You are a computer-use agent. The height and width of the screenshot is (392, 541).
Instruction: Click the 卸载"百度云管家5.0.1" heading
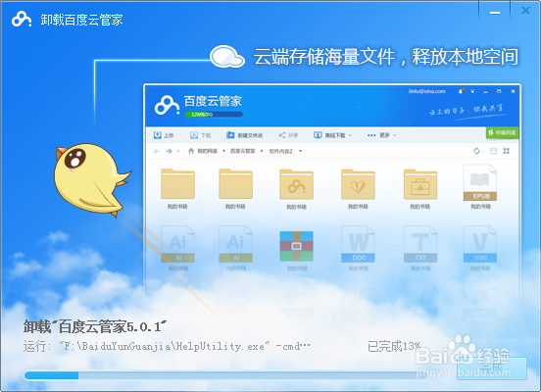(95, 326)
